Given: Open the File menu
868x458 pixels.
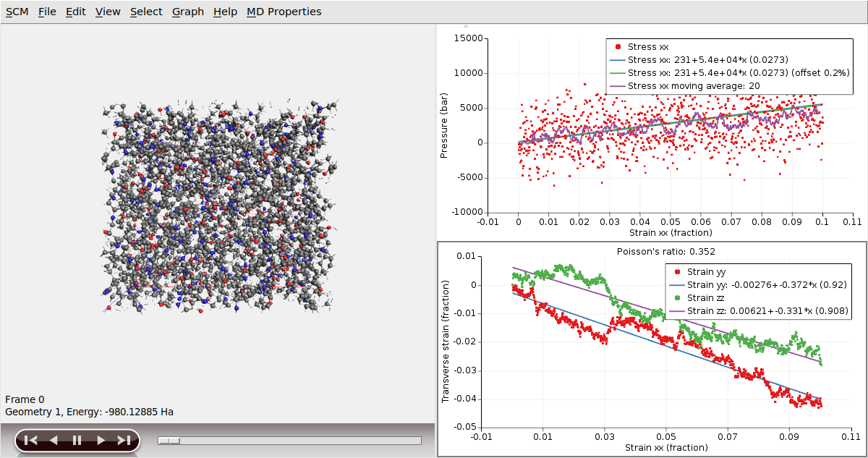Looking at the screenshot, I should coord(46,12).
